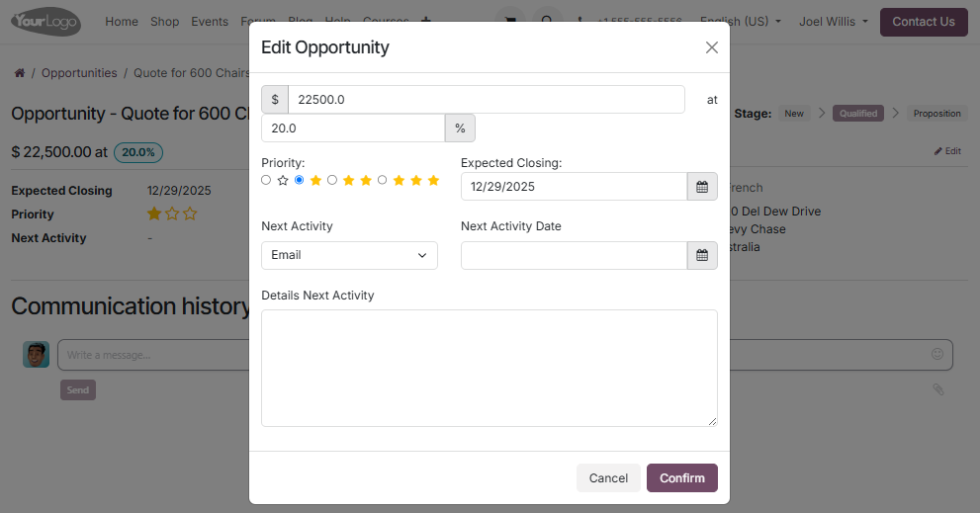Select the zero-star priority radio button
The width and height of the screenshot is (980, 513).
point(266,180)
